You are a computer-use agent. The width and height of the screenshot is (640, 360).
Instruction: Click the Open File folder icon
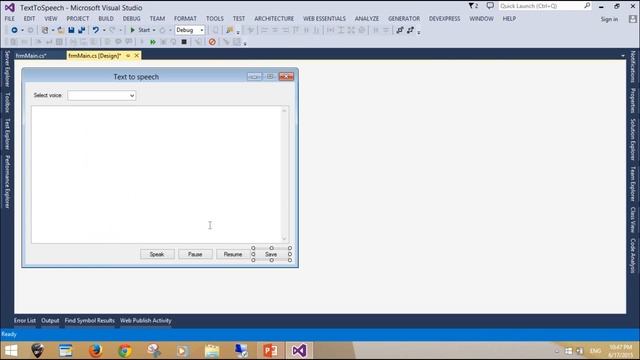tap(60, 30)
